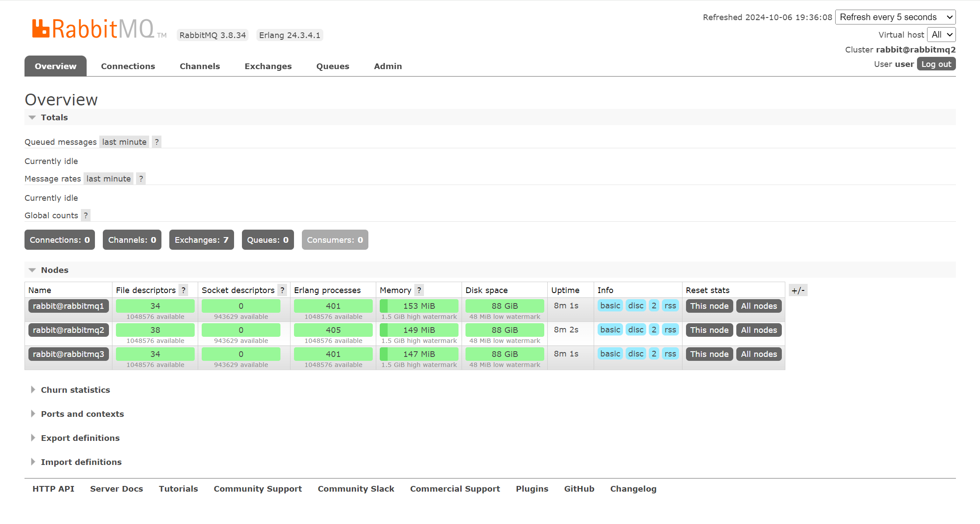The image size is (980, 524).
Task: Change Message rates last minute range
Action: click(108, 178)
